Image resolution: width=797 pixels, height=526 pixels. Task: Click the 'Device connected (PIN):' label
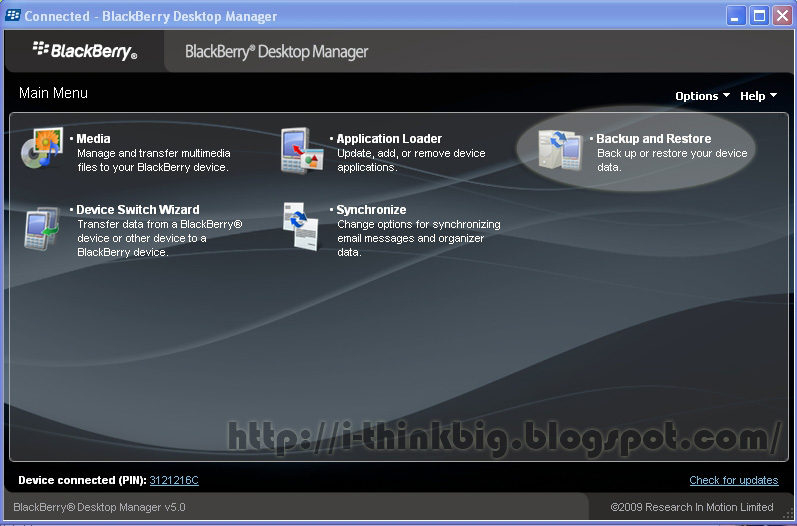82,480
